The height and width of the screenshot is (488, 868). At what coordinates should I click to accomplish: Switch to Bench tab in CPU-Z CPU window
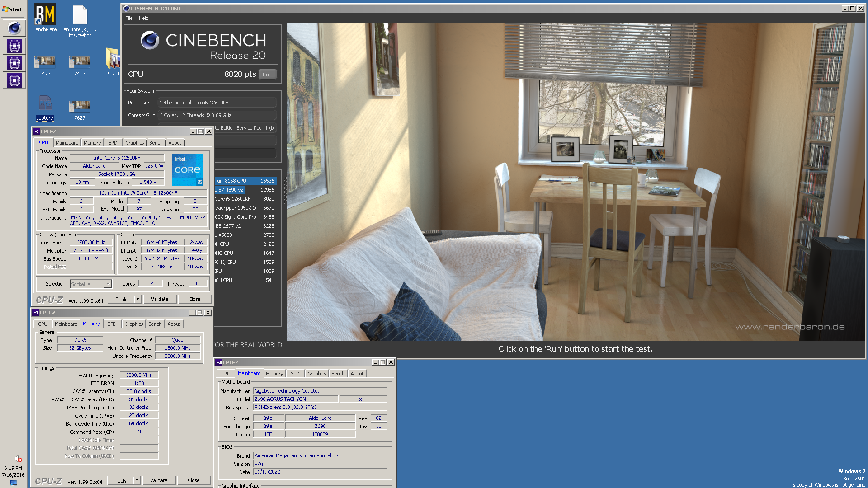[156, 143]
